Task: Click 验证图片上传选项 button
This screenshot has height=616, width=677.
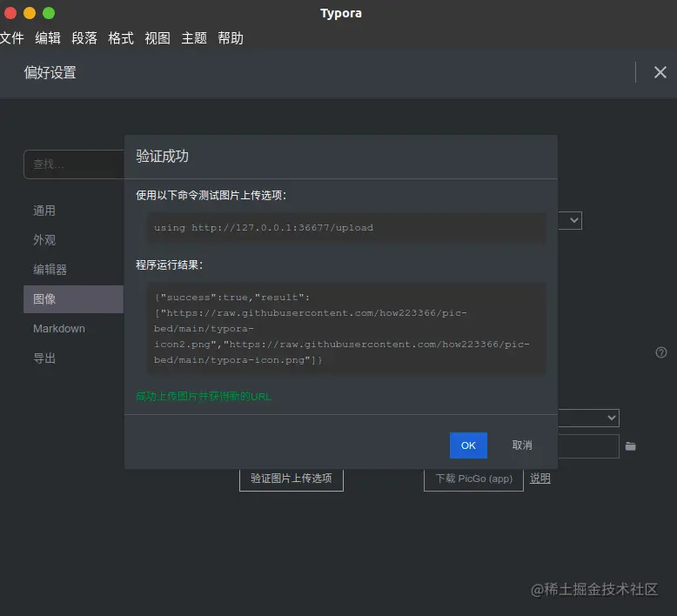Action: (x=292, y=479)
